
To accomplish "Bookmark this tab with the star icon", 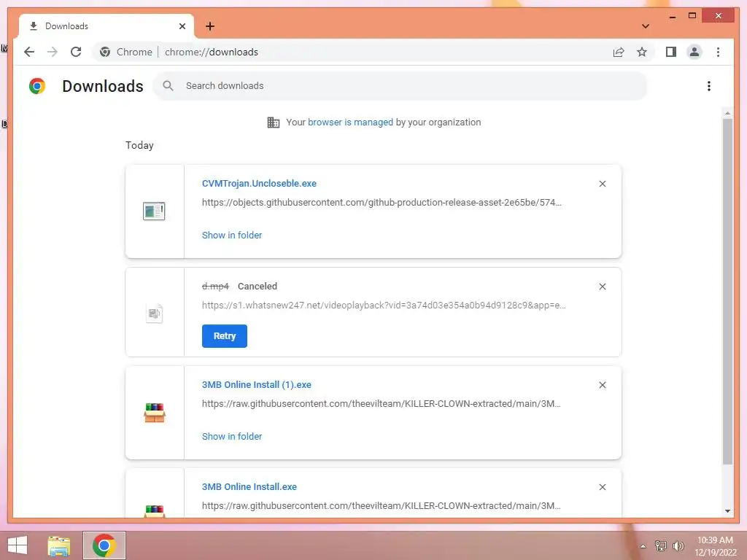I will pyautogui.click(x=642, y=52).
